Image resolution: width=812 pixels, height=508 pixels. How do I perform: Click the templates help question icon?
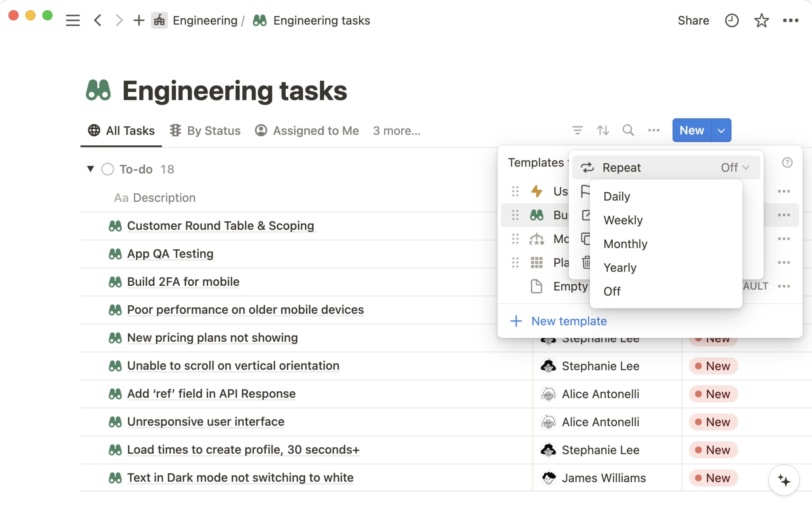tap(787, 163)
